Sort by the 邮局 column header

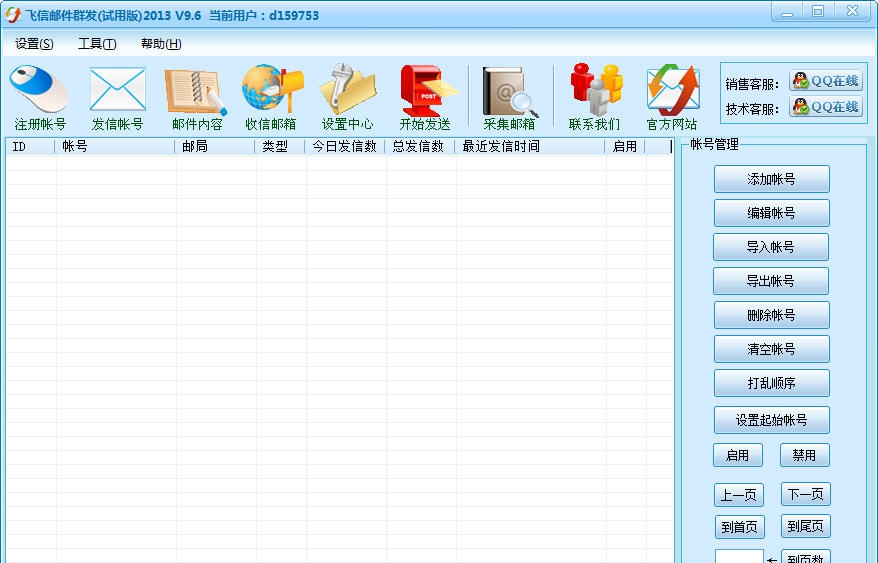[x=215, y=147]
